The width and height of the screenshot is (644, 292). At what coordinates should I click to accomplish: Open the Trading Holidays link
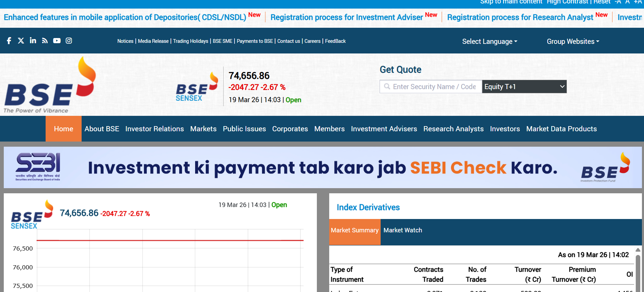point(191,41)
